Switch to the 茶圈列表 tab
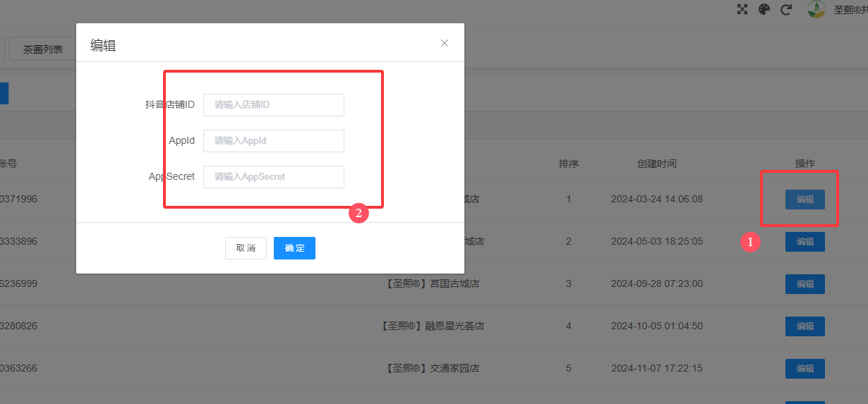 [43, 49]
